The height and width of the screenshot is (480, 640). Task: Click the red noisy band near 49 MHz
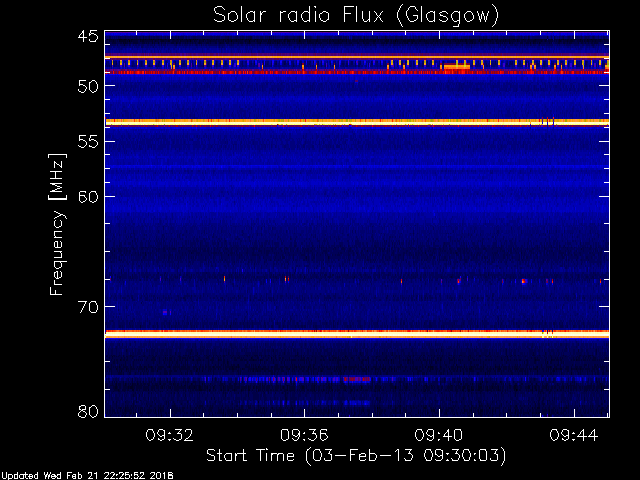[357, 72]
